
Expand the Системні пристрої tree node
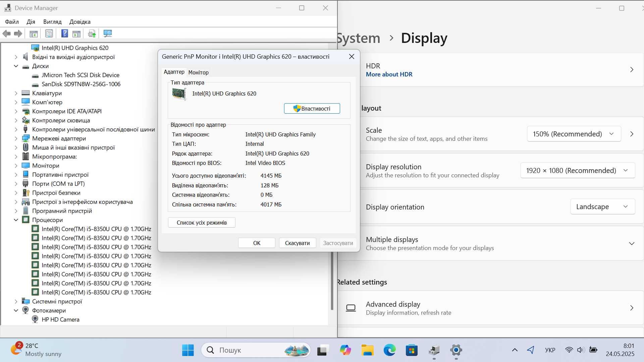pyautogui.click(x=16, y=301)
